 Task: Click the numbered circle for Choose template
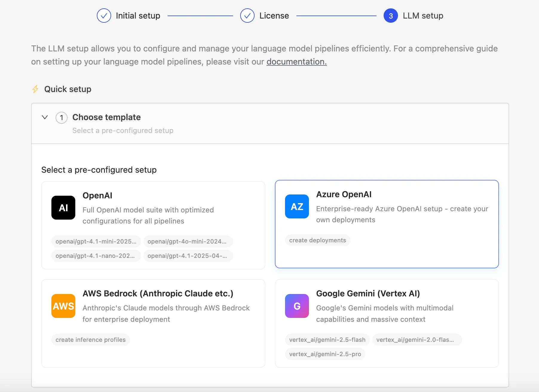tap(61, 117)
